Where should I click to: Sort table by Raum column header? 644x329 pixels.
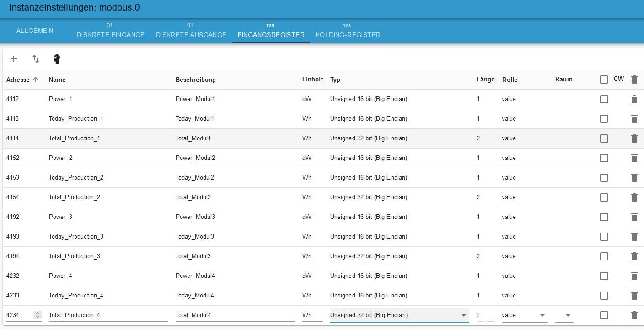tap(564, 79)
